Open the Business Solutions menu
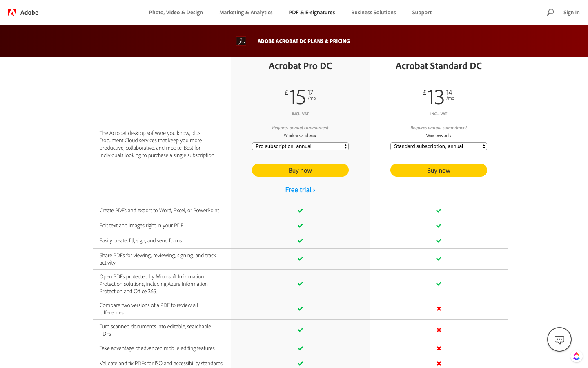 pos(373,12)
